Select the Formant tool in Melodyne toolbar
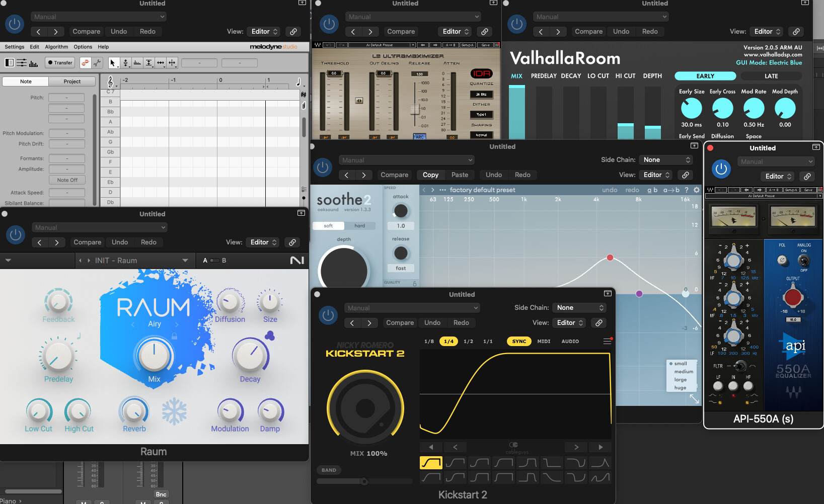This screenshot has width=824, height=504. point(137,63)
